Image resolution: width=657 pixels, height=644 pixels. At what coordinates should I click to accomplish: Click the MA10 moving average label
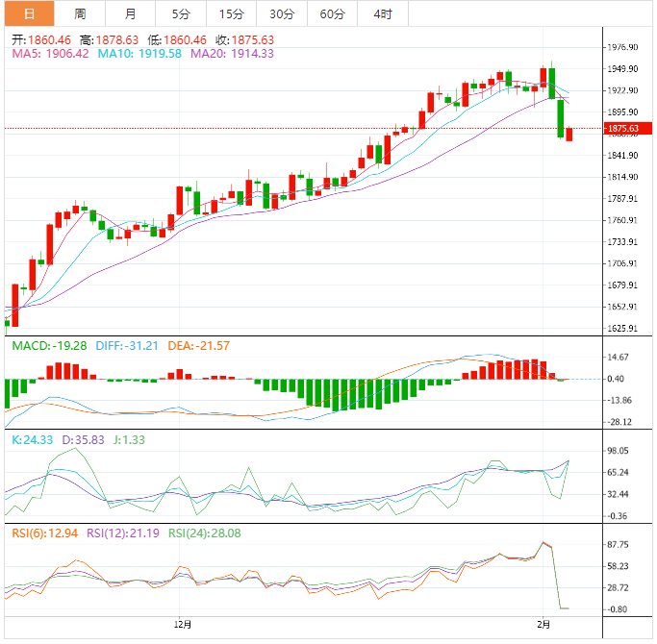139,54
